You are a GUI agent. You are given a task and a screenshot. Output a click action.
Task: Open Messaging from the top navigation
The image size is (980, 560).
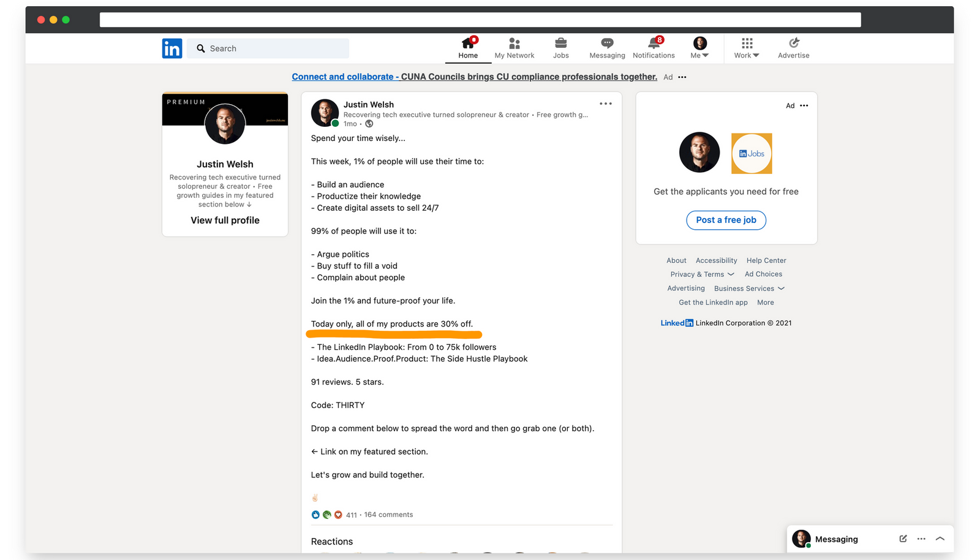pyautogui.click(x=607, y=48)
